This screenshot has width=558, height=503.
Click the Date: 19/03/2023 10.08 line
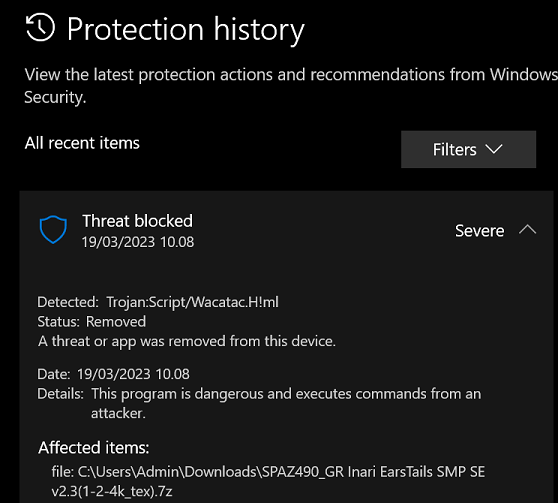(114, 374)
